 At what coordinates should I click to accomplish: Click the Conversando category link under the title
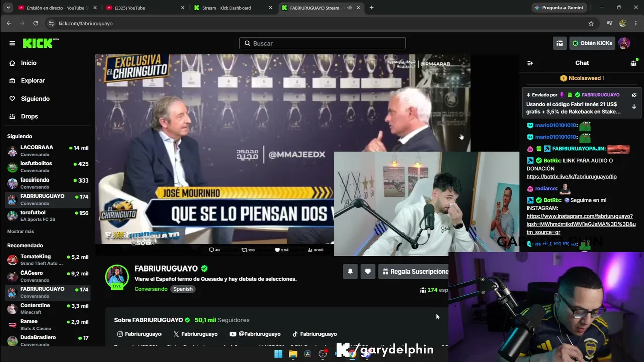[151, 289]
